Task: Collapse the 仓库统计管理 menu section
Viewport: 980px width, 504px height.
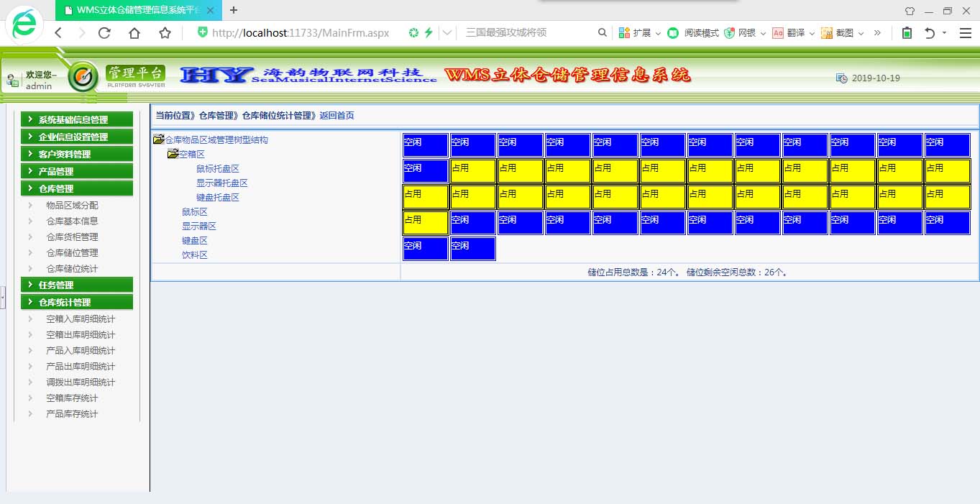Action: click(x=77, y=303)
